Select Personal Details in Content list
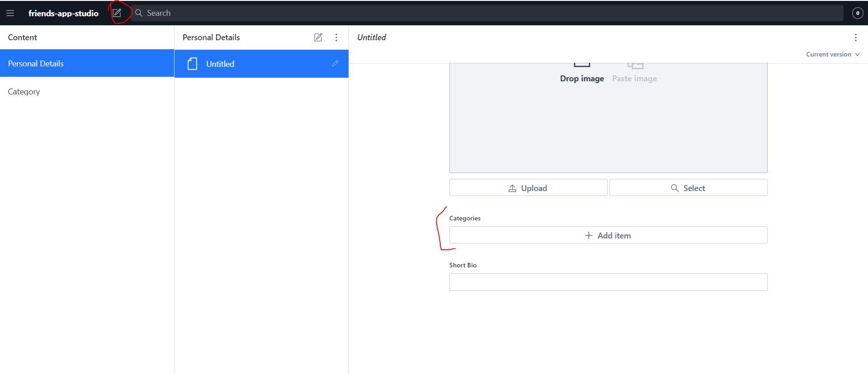The image size is (868, 374). 87,63
